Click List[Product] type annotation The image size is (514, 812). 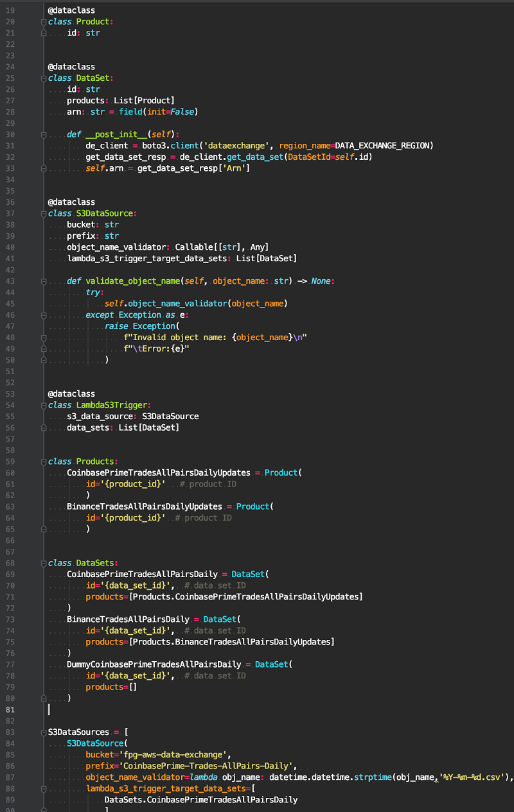point(144,101)
